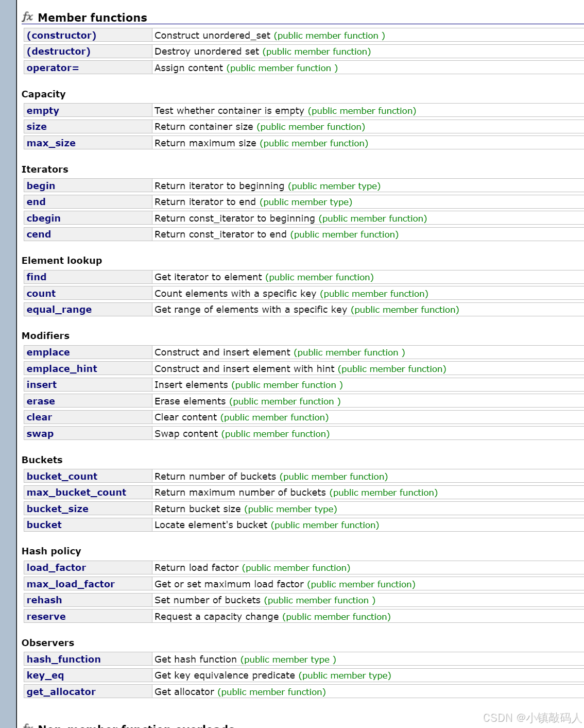Image resolution: width=584 pixels, height=728 pixels.
Task: Open bucket_size function link
Action: (x=58, y=509)
